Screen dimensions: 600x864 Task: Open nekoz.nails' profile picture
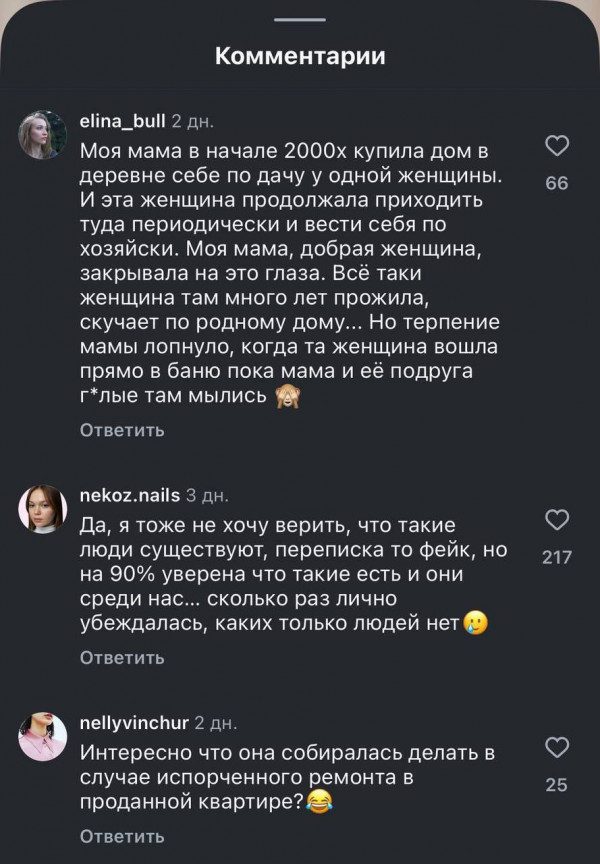(43, 509)
